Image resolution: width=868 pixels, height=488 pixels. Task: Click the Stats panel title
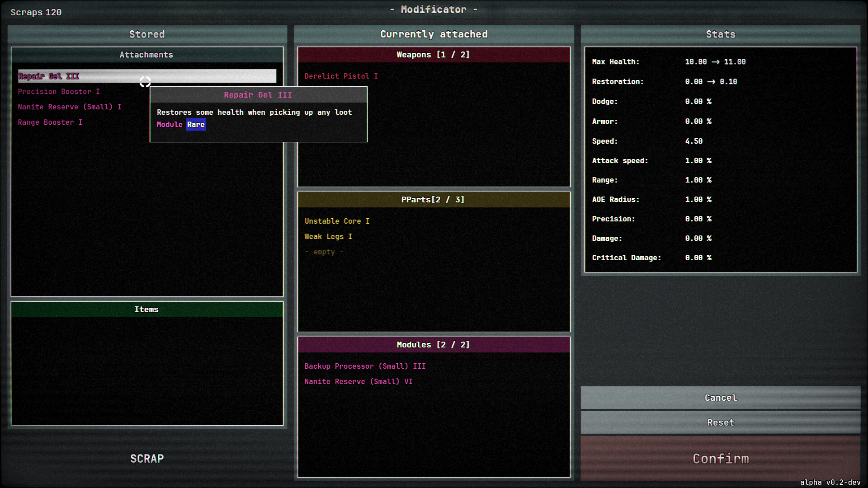(720, 34)
